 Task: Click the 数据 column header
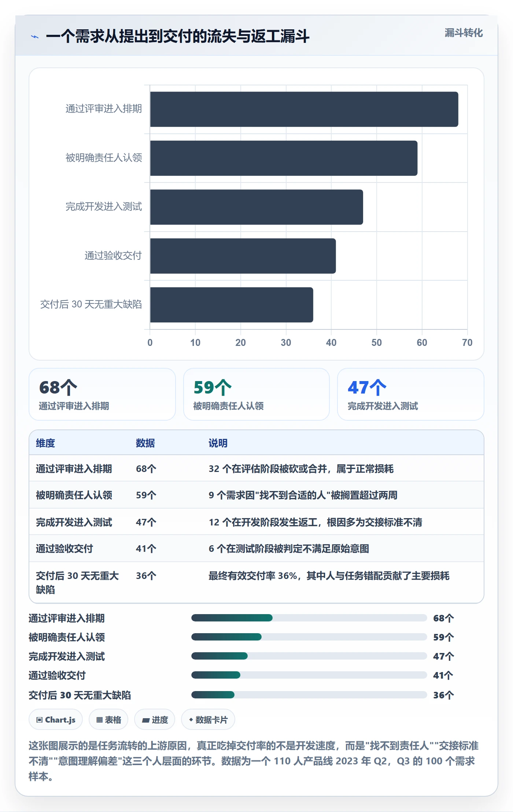(x=145, y=443)
